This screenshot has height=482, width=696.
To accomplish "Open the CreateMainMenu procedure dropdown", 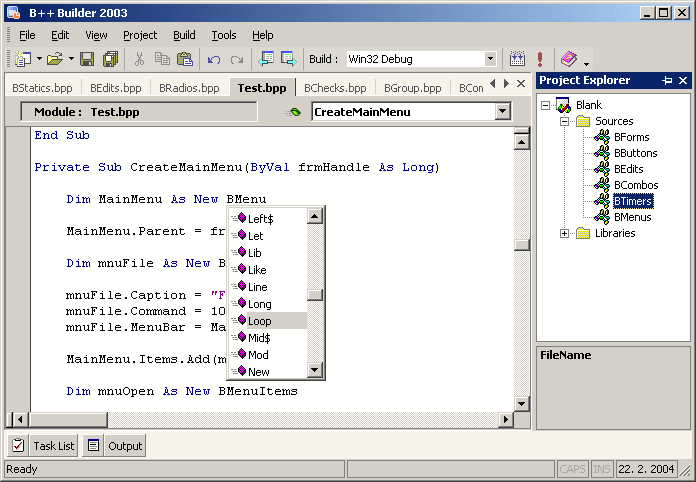I will pos(502,112).
